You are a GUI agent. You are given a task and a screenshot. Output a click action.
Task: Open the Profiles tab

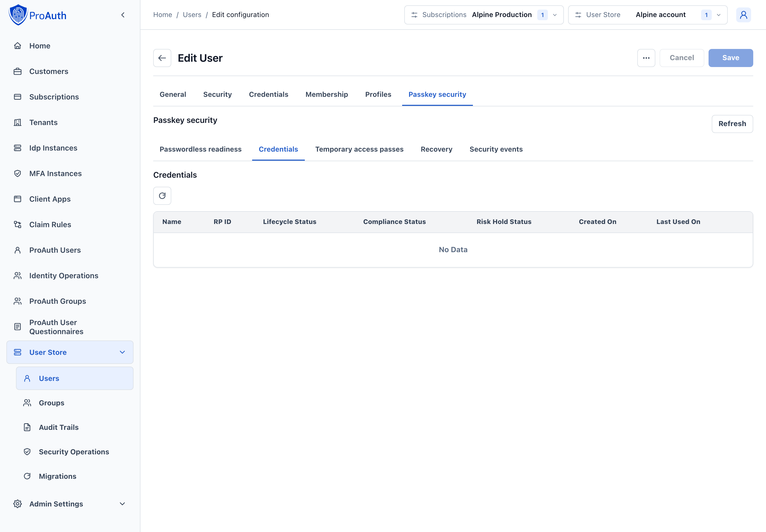(x=378, y=94)
